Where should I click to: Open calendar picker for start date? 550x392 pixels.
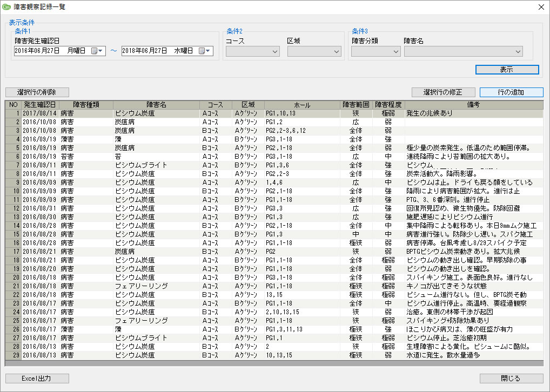pyautogui.click(x=97, y=51)
